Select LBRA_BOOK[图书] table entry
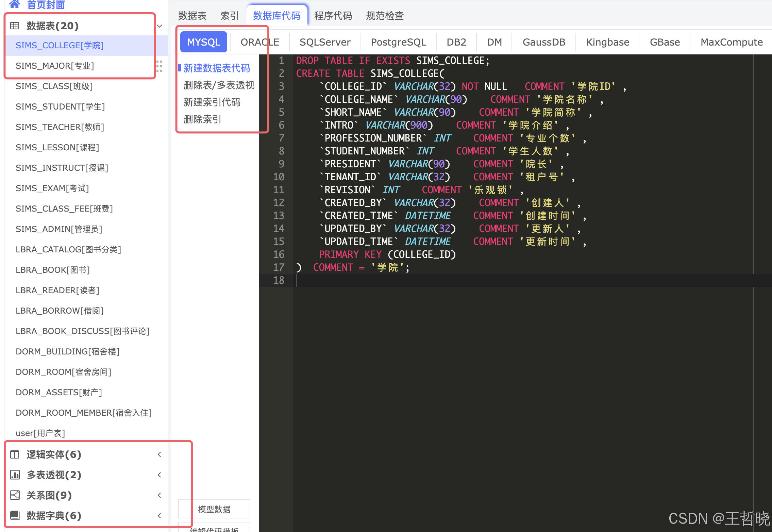This screenshot has height=532, width=772. 53,270
